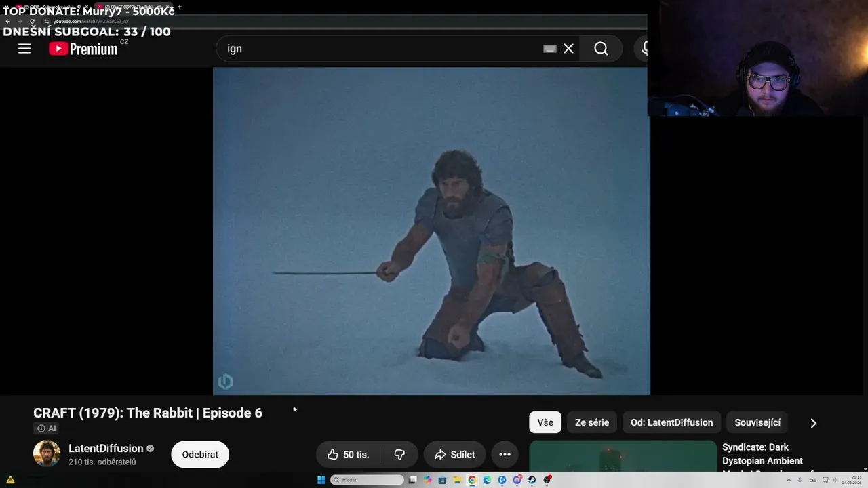
Task: Like the video (50 tis.)
Action: (348, 454)
